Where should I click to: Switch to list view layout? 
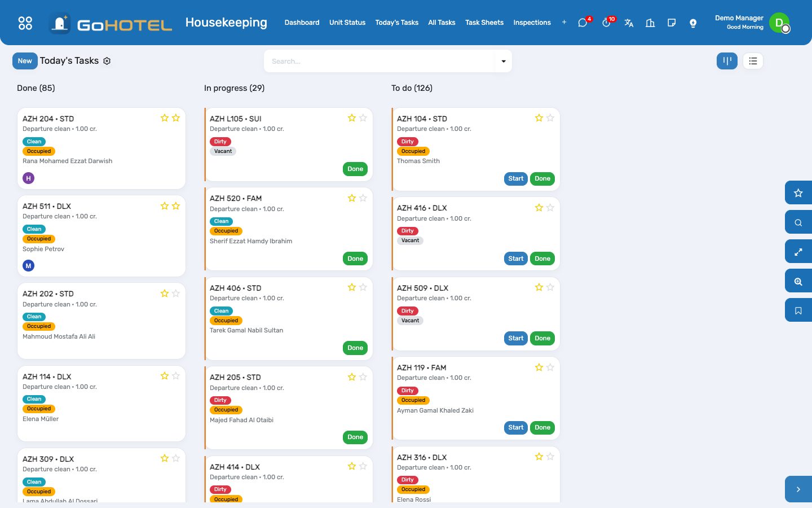pos(753,61)
